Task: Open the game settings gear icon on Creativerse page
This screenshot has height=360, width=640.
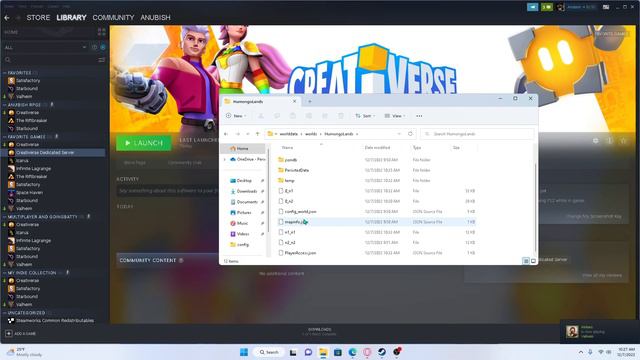Action: (596, 140)
